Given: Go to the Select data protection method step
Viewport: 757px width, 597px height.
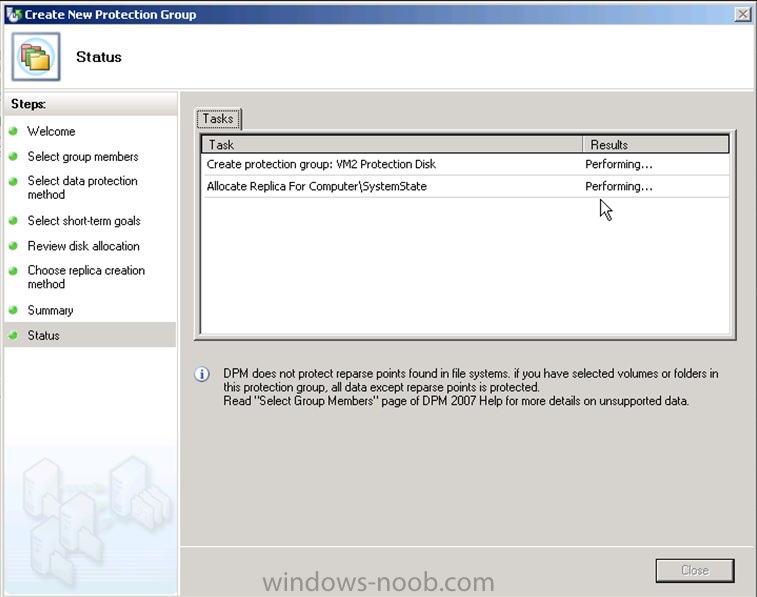Looking at the screenshot, I should [x=83, y=187].
